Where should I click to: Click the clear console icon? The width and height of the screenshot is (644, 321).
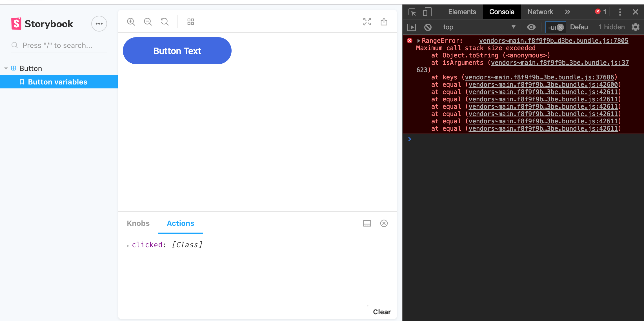(x=428, y=27)
